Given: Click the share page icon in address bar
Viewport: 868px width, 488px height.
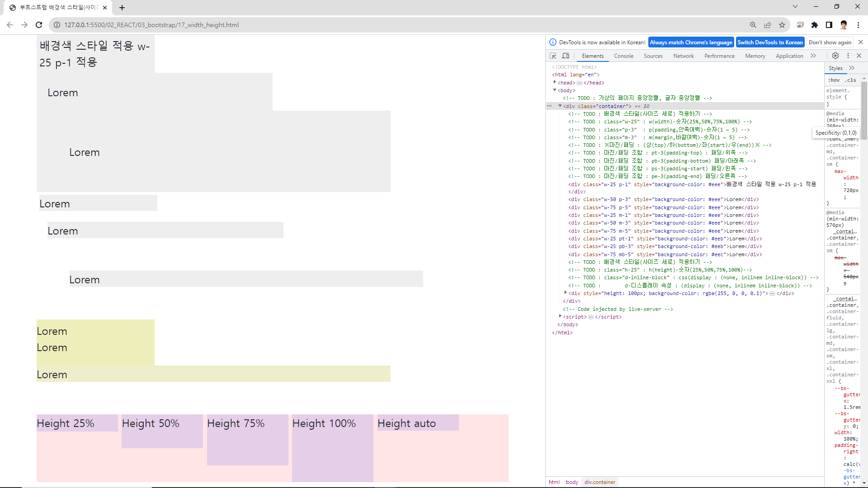Looking at the screenshot, I should pos(768,25).
